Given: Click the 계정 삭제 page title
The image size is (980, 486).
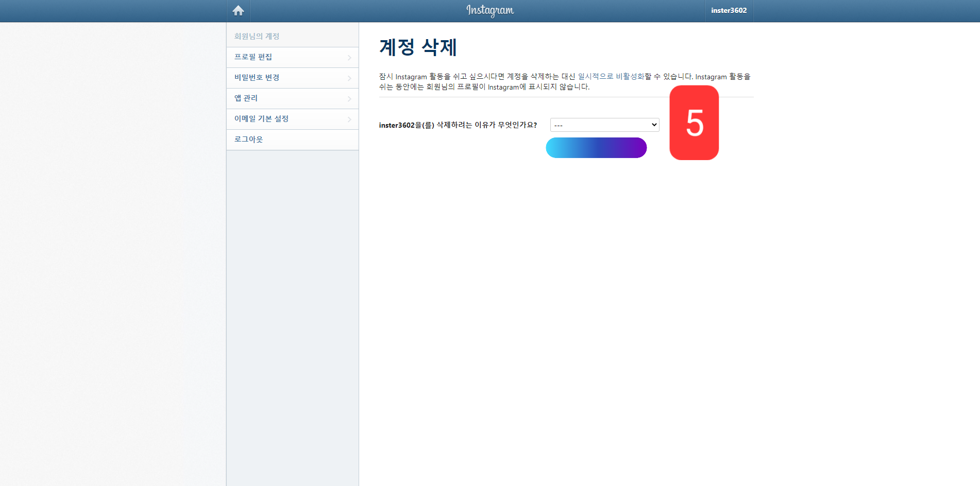Looking at the screenshot, I should tap(418, 47).
